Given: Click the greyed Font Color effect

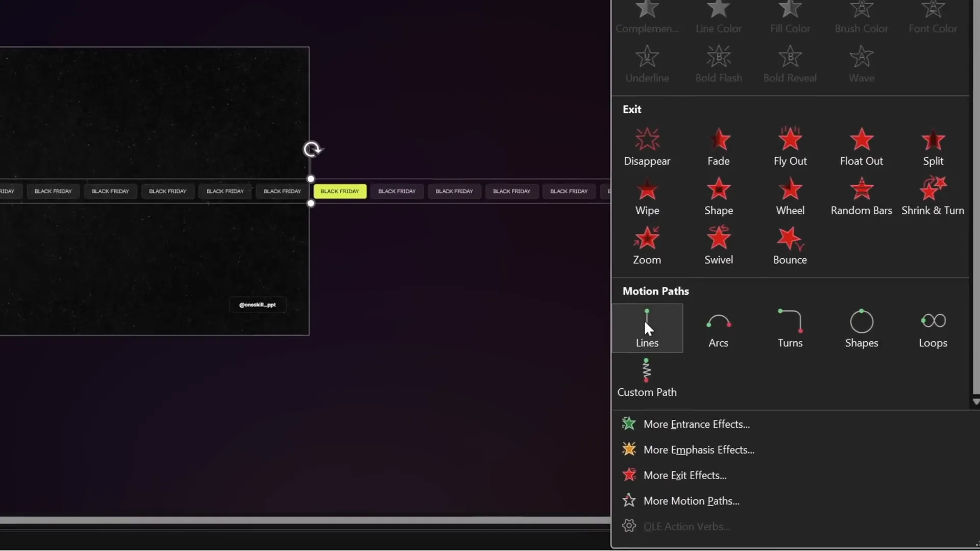Looking at the screenshot, I should (x=933, y=18).
